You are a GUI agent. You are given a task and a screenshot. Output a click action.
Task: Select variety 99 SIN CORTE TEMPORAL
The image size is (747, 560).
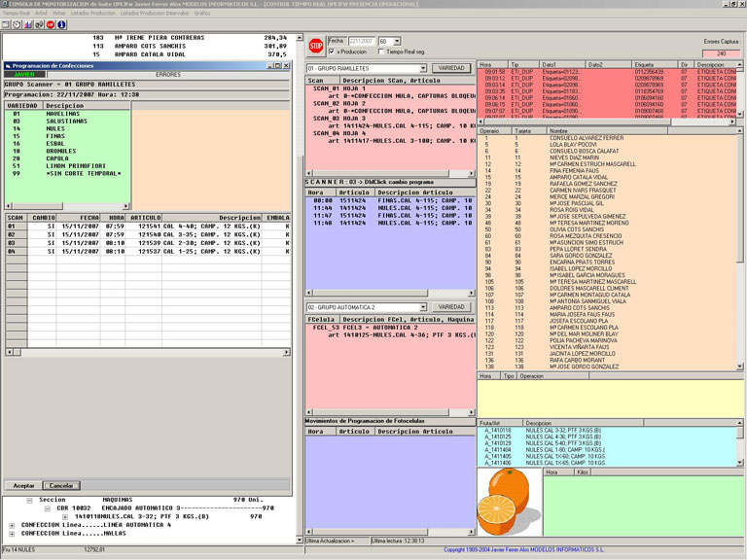click(x=67, y=174)
